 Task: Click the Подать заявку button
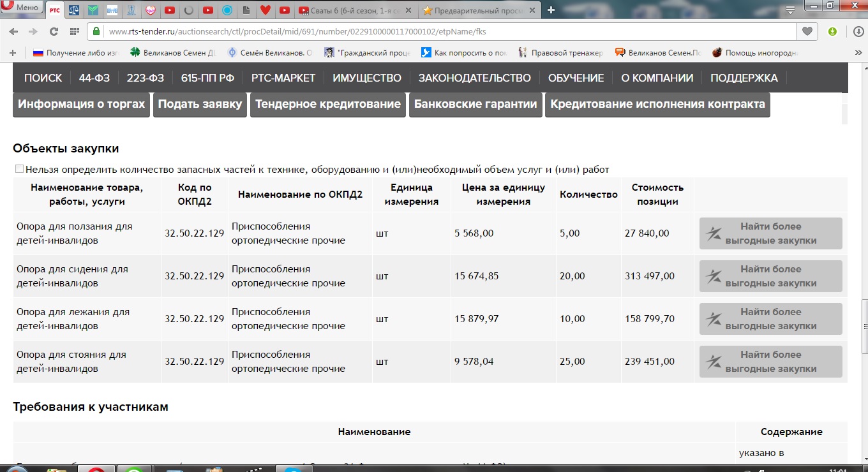(200, 105)
